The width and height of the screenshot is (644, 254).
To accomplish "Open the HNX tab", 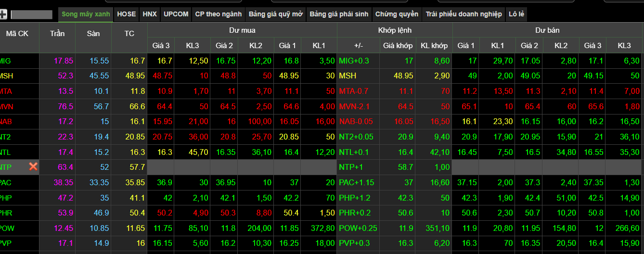I will tap(150, 14).
